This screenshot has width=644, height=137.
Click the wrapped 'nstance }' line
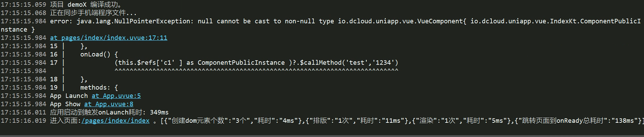click(x=18, y=29)
